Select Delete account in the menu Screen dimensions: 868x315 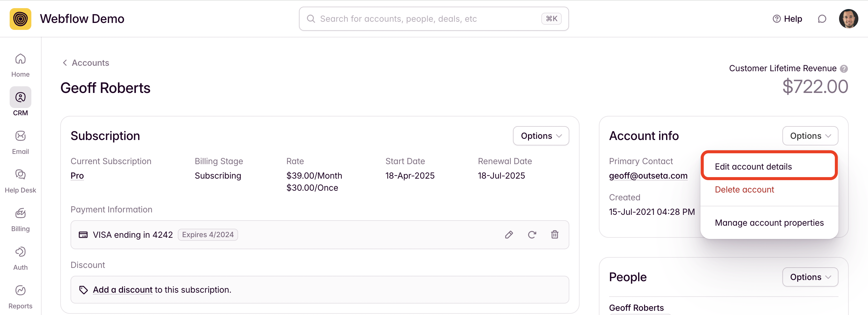(744, 190)
